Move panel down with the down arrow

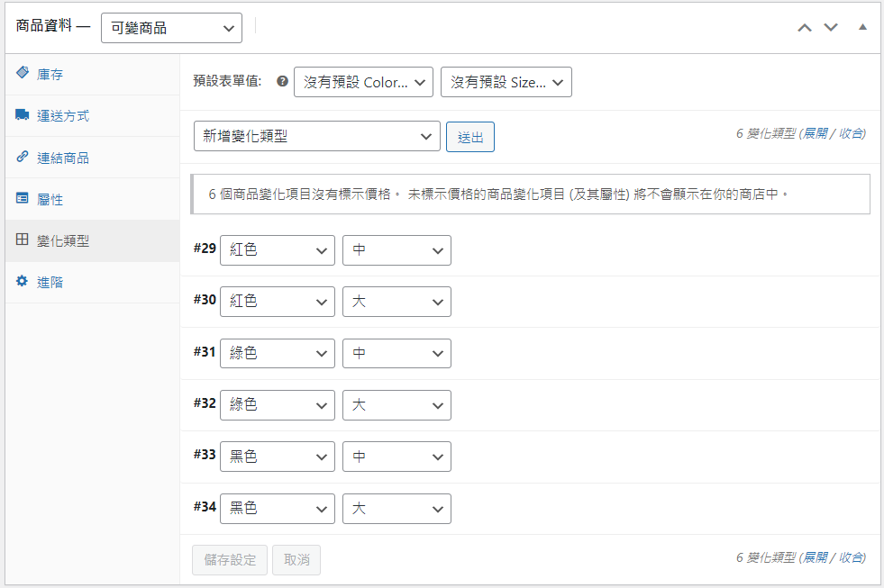(831, 28)
